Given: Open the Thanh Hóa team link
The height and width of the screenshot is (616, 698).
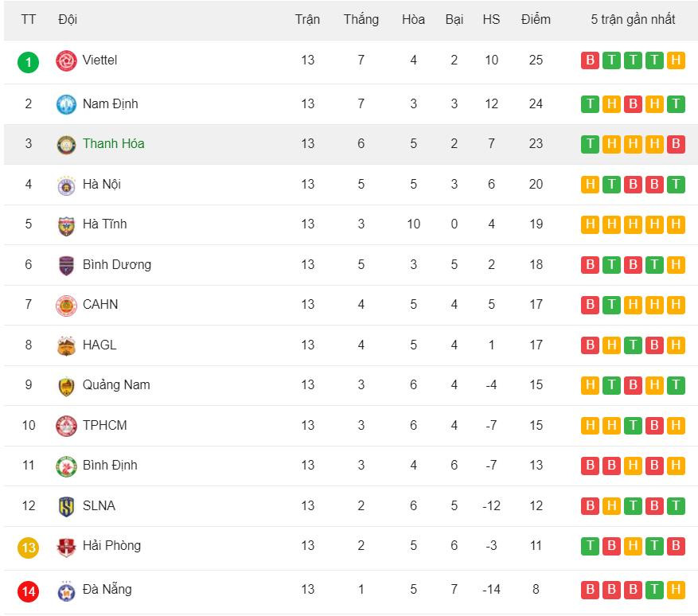Looking at the screenshot, I should pos(113,144).
